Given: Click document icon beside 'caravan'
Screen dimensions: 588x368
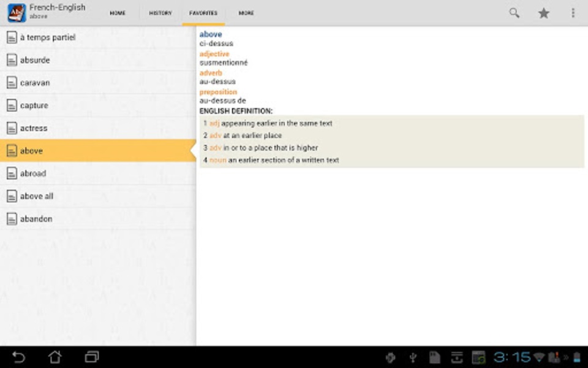Looking at the screenshot, I should 12,83.
